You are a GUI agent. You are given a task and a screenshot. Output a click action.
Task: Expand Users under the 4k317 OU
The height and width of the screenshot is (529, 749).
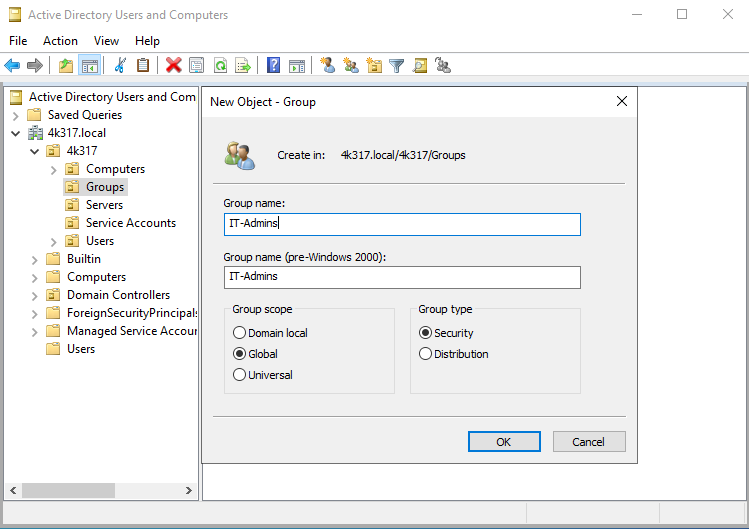(54, 242)
